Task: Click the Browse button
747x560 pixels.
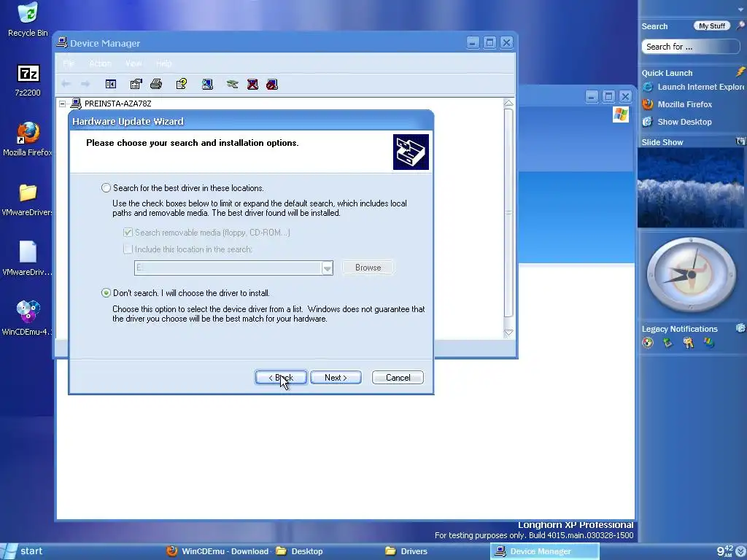Action: pyautogui.click(x=368, y=268)
